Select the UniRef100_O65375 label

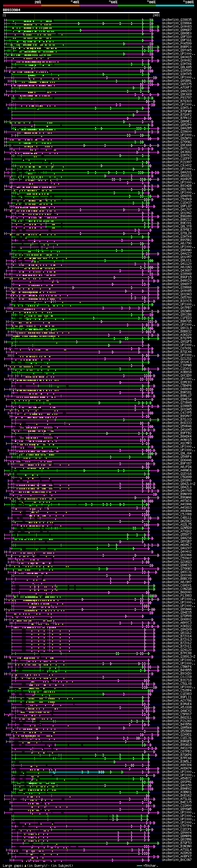click(x=177, y=84)
